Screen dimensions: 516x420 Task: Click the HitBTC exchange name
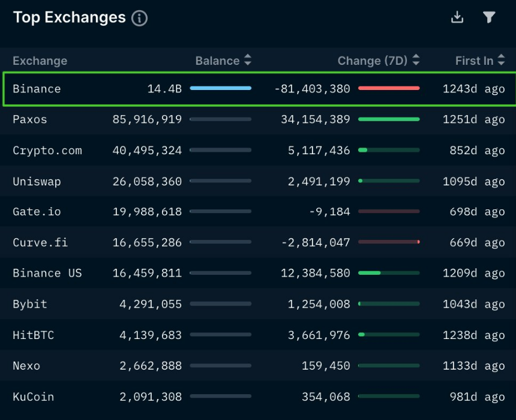33,335
